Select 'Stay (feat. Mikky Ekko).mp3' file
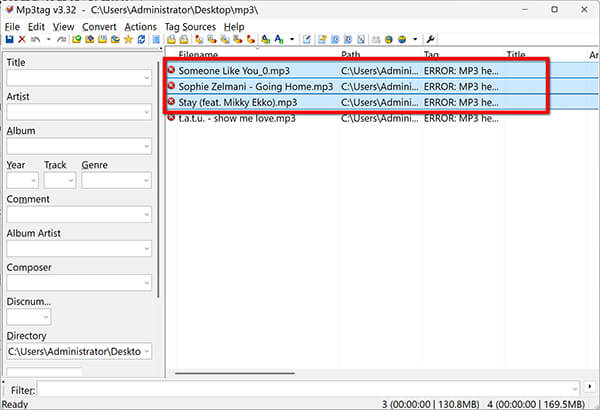 click(238, 103)
